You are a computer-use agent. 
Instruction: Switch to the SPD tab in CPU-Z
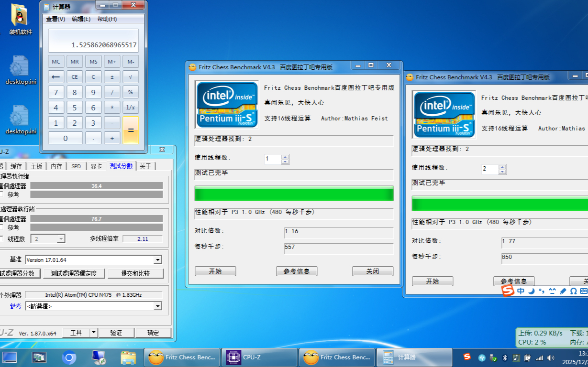point(76,166)
